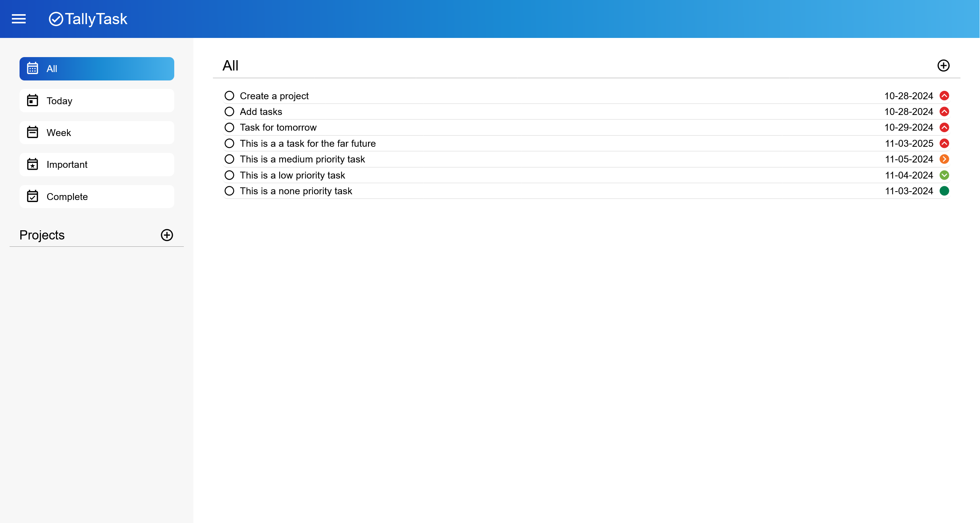Screen dimensions: 980x523
Task: Switch to the Week view
Action: click(x=97, y=133)
